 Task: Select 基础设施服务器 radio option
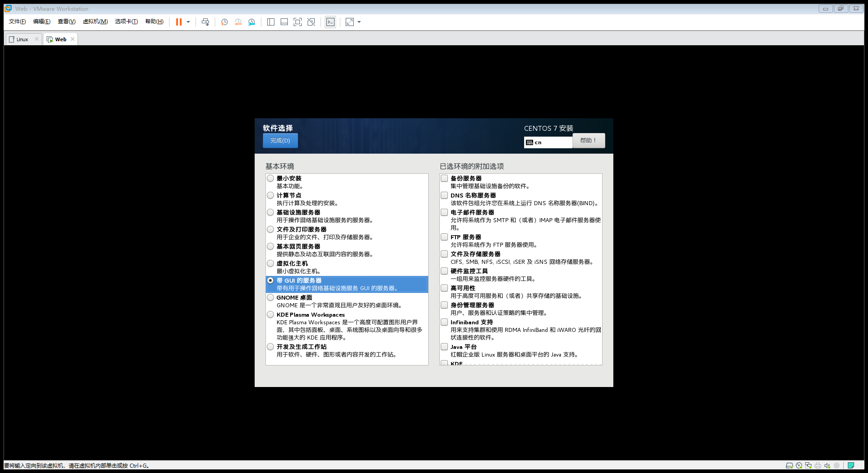click(270, 212)
